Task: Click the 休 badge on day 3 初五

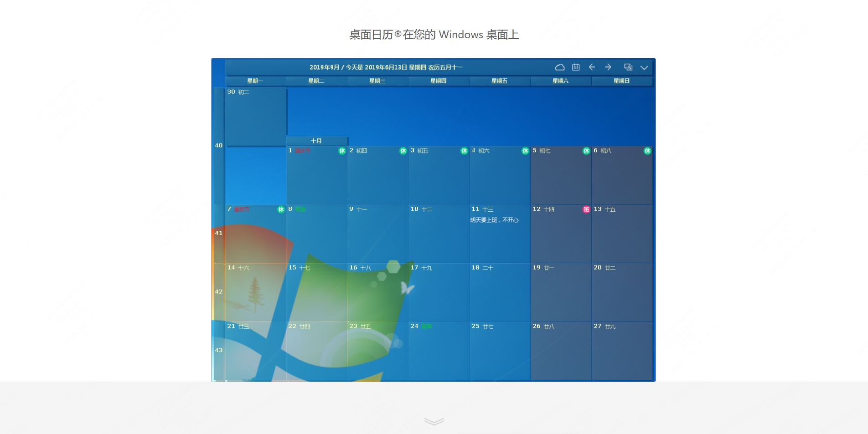Action: click(x=464, y=151)
